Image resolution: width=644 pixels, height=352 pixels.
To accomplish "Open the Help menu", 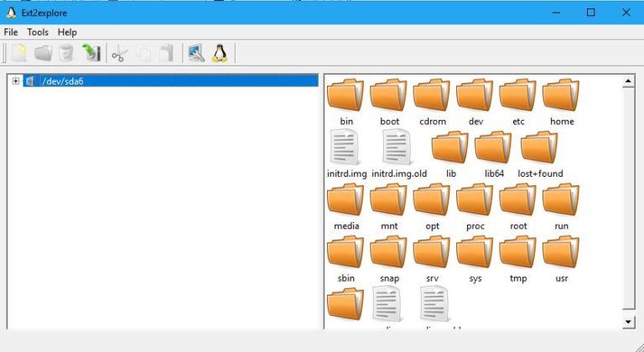I will pos(67,32).
